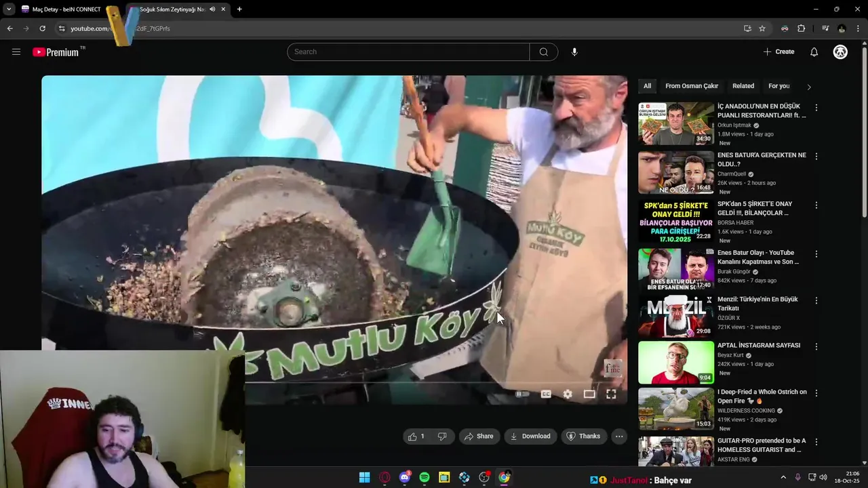Start voice search with the microphone icon
The height and width of the screenshot is (488, 868).
pyautogui.click(x=574, y=52)
